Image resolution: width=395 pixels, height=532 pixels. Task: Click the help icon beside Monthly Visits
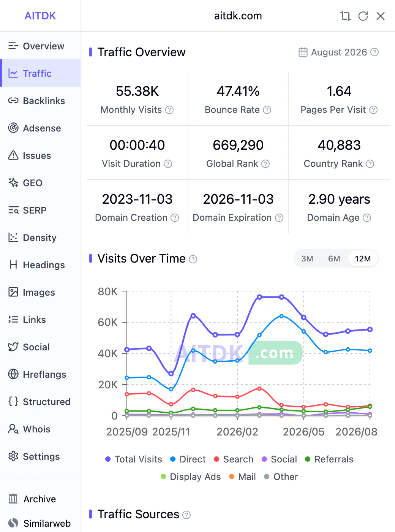tap(170, 110)
